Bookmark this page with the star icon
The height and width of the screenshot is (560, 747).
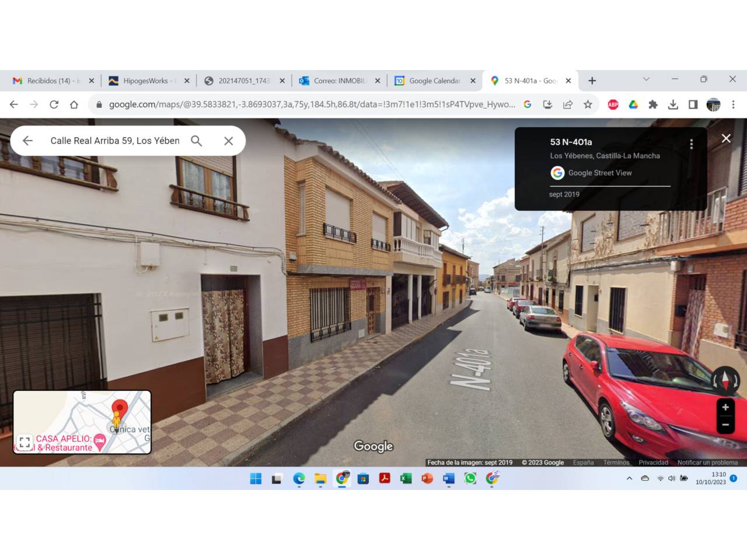[588, 104]
